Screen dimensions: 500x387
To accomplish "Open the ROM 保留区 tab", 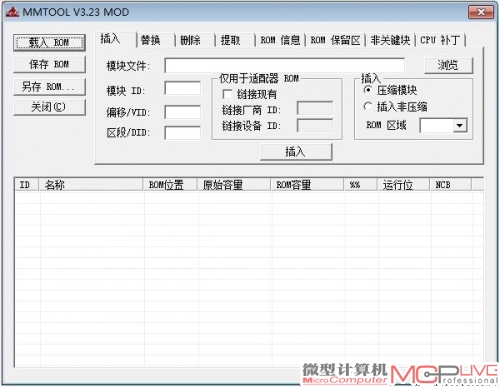I will [335, 41].
